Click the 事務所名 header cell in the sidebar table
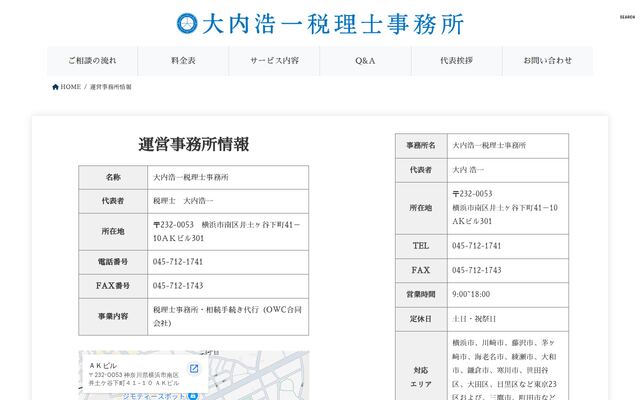The width and height of the screenshot is (640, 400). [421, 146]
